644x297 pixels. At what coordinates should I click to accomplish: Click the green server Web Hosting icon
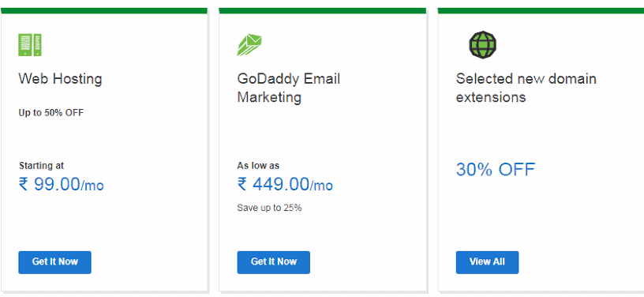coord(30,45)
